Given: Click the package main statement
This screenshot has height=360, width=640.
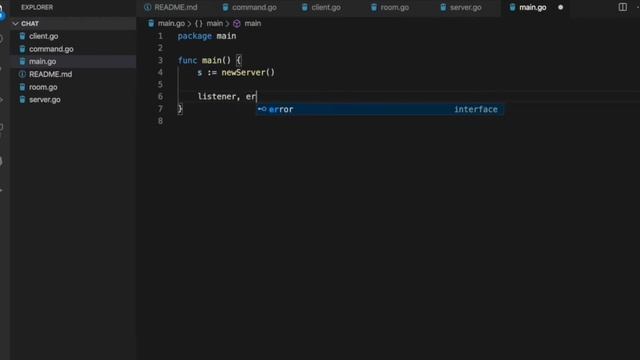Looking at the screenshot, I should tap(207, 36).
